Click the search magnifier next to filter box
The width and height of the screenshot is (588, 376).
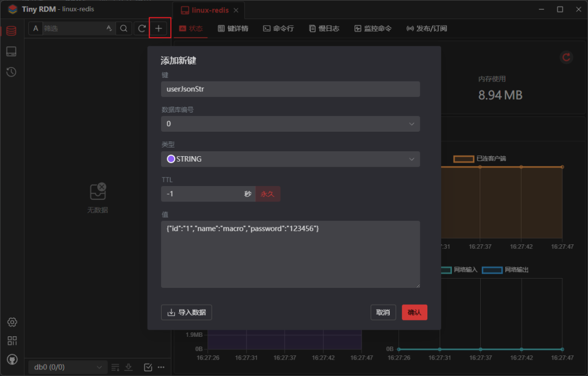point(125,28)
